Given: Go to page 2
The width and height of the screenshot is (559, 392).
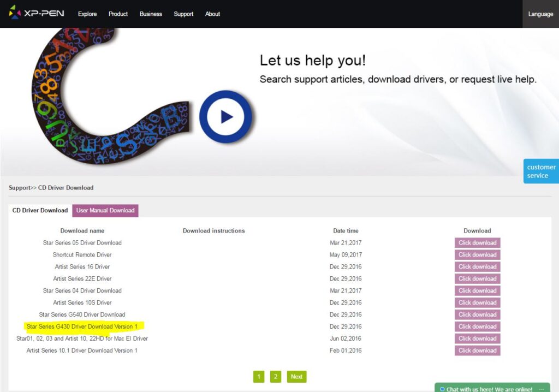Looking at the screenshot, I should click(x=276, y=377).
